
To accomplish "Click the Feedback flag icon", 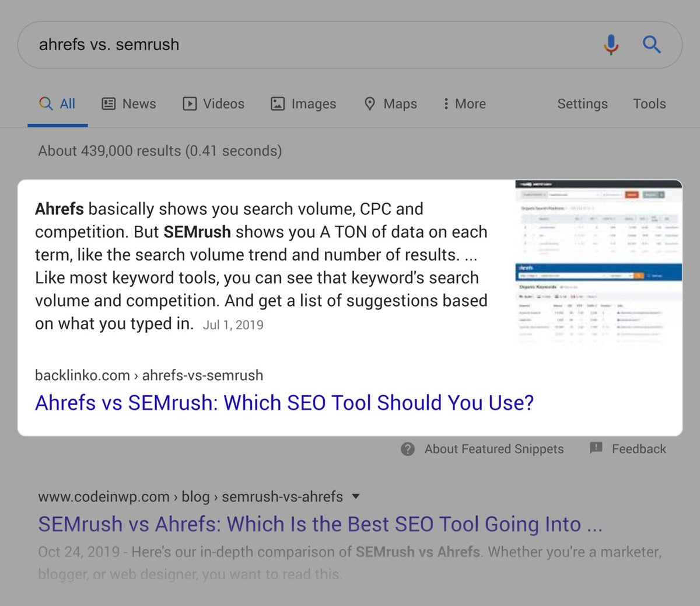I will 596,448.
